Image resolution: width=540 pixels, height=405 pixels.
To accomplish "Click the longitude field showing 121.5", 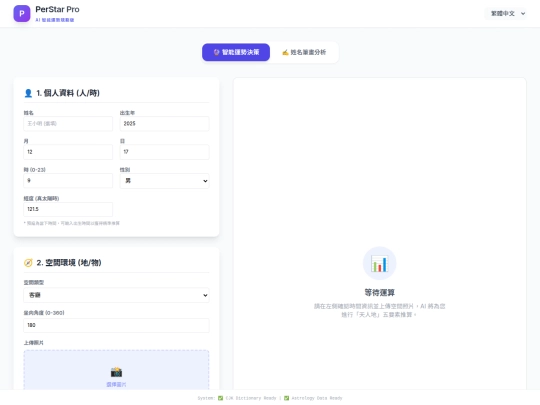I will [x=68, y=209].
